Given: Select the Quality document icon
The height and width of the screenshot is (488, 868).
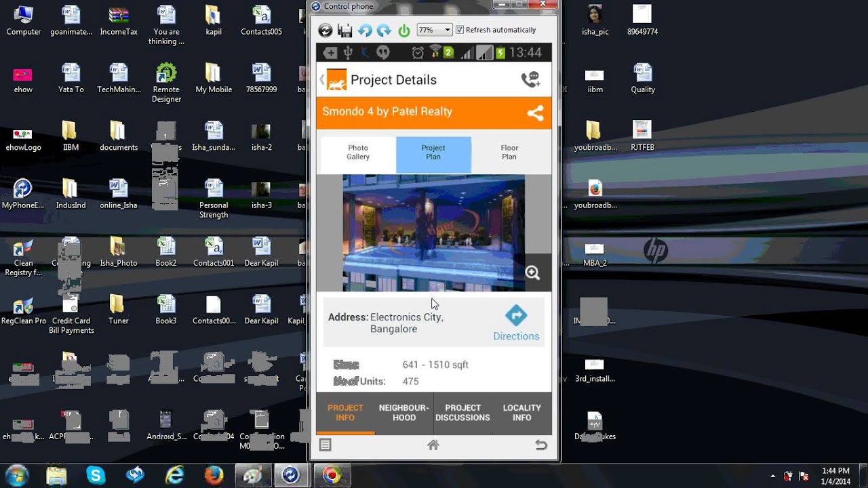Looking at the screenshot, I should click(x=643, y=78).
